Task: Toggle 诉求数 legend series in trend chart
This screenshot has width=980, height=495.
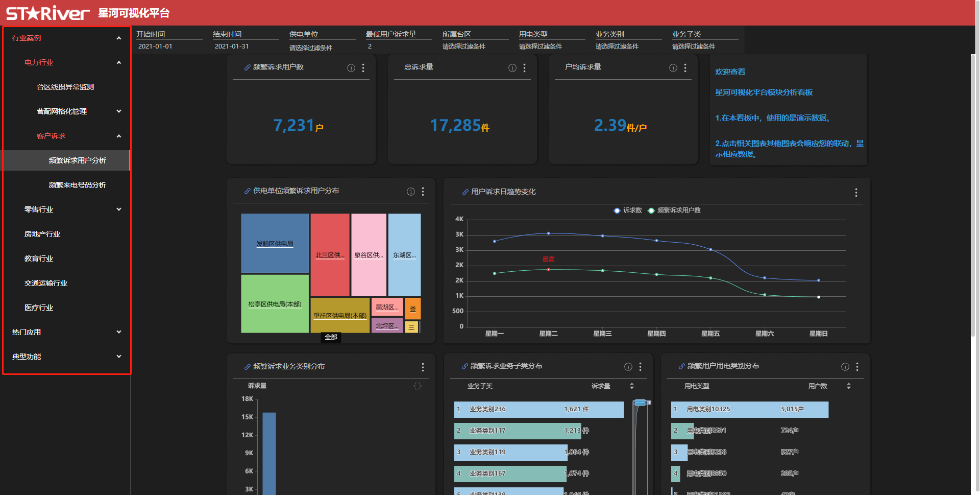Action: (628, 210)
